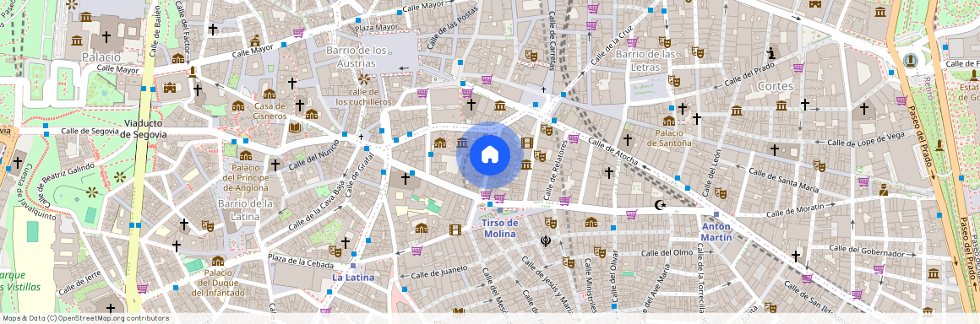Select the building icon above Palacio de Santoña label
Viewport: 980px width, 324px height.
coord(669,121)
